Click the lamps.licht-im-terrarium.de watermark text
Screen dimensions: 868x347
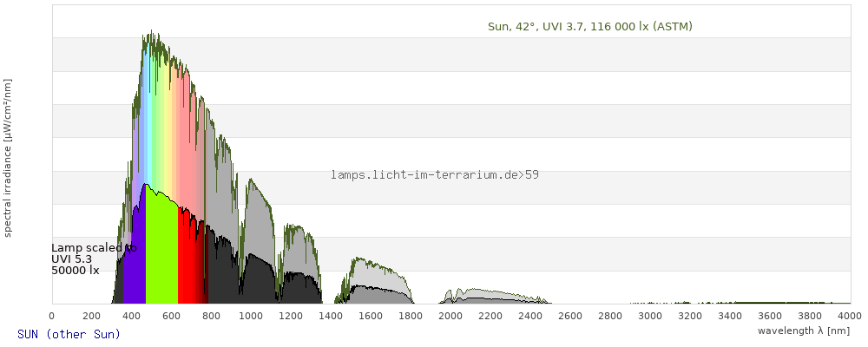coord(434,174)
